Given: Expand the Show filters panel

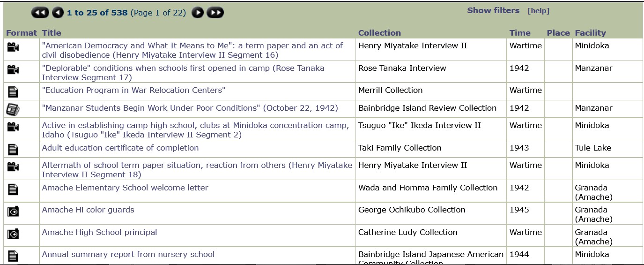Looking at the screenshot, I should pyautogui.click(x=493, y=10).
